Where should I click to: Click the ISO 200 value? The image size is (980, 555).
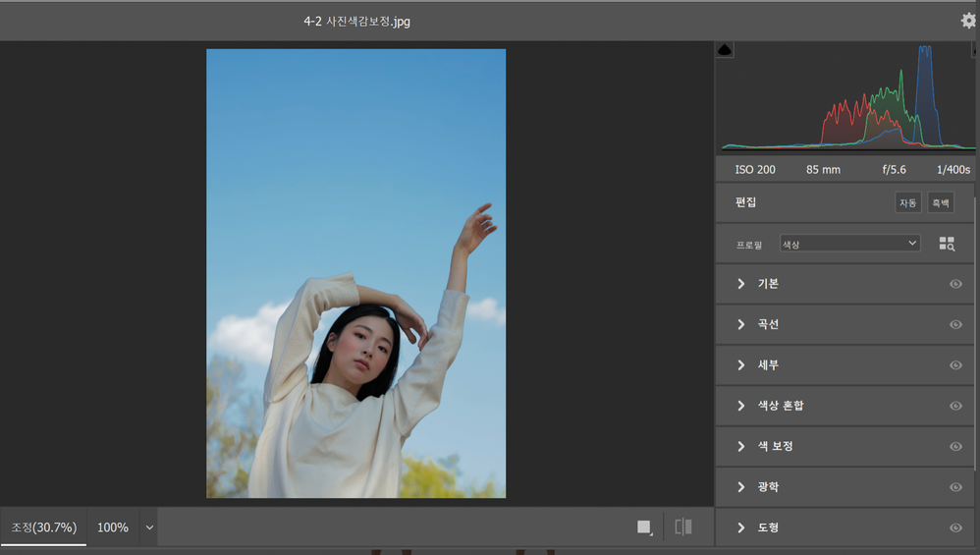(755, 169)
